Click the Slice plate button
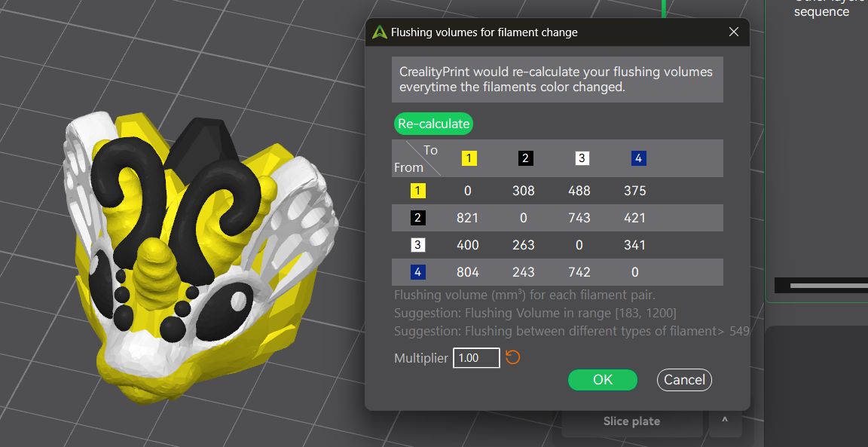Screen dimensions: 868x447 [631, 421]
